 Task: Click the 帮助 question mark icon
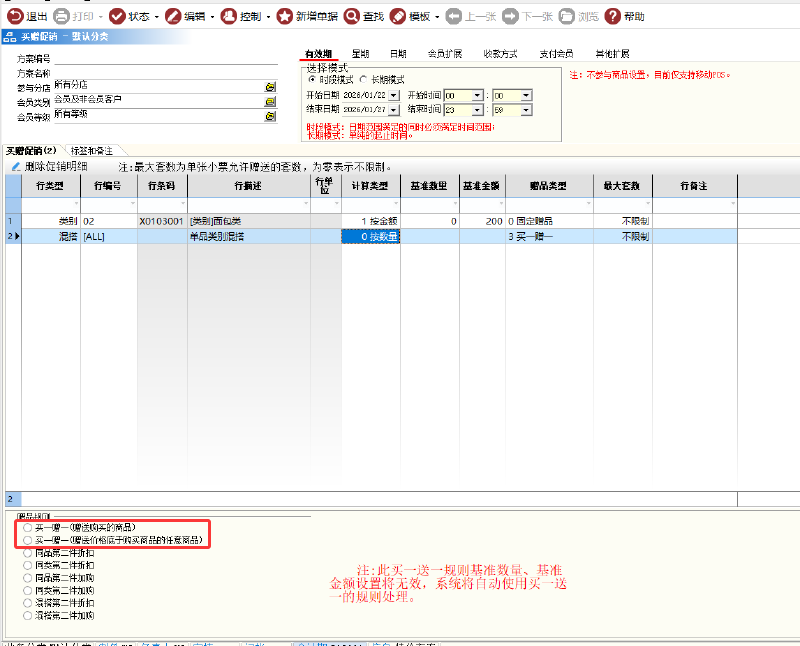[612, 16]
